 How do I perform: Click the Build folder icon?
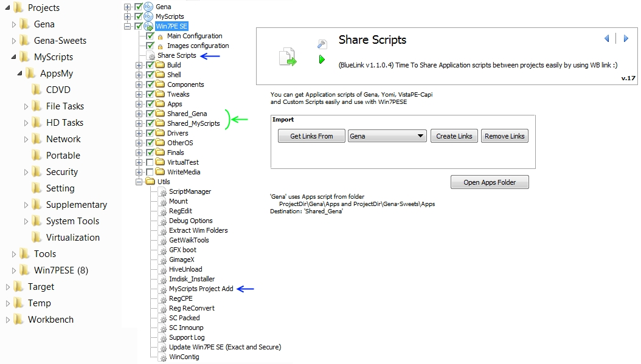160,64
